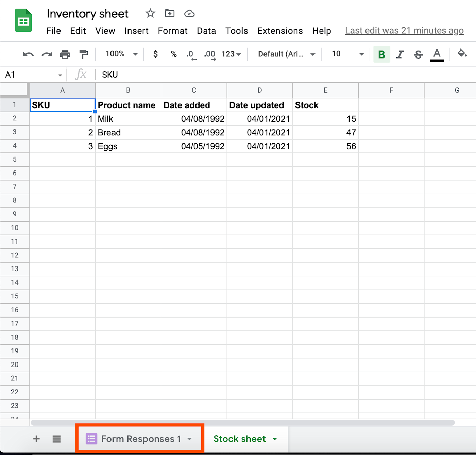Switch to the Stock sheet tab
The image size is (476, 455).
point(239,439)
